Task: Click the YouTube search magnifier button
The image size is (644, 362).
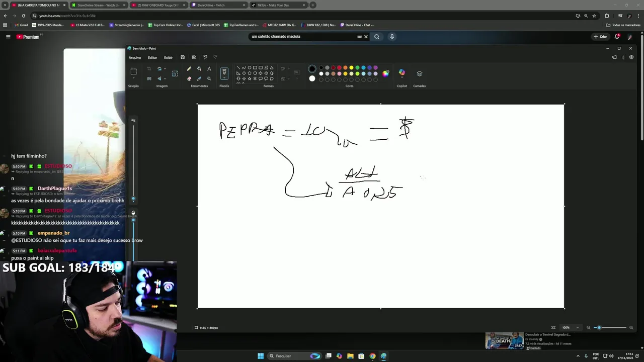Action: [x=376, y=37]
